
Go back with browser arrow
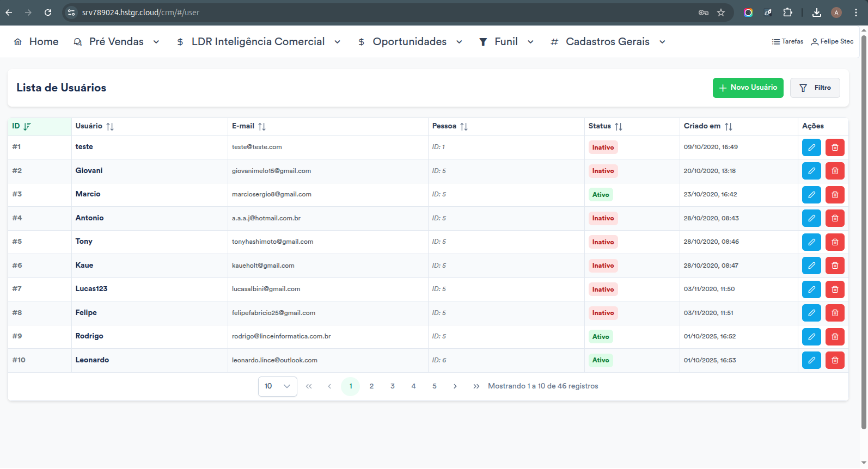click(x=9, y=13)
